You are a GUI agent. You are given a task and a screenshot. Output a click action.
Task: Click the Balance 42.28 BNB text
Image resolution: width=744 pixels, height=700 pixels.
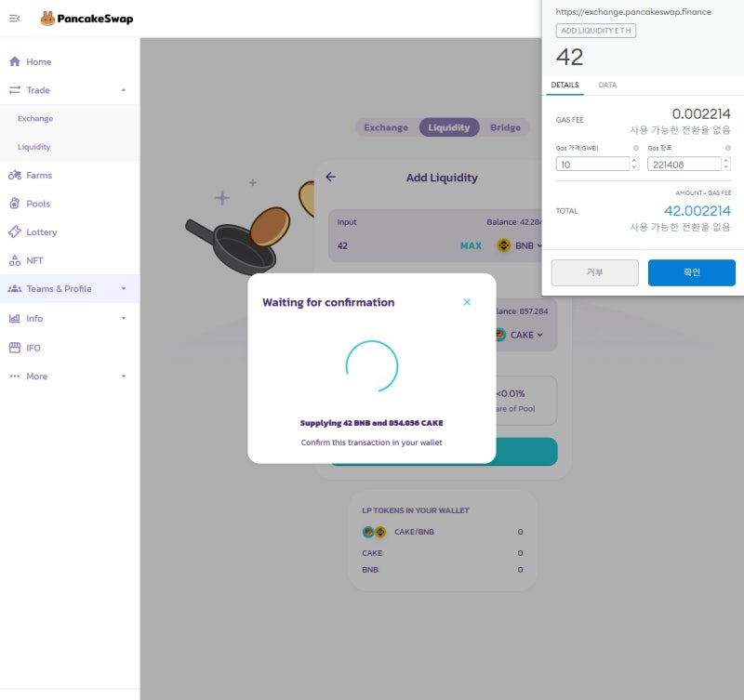point(514,222)
